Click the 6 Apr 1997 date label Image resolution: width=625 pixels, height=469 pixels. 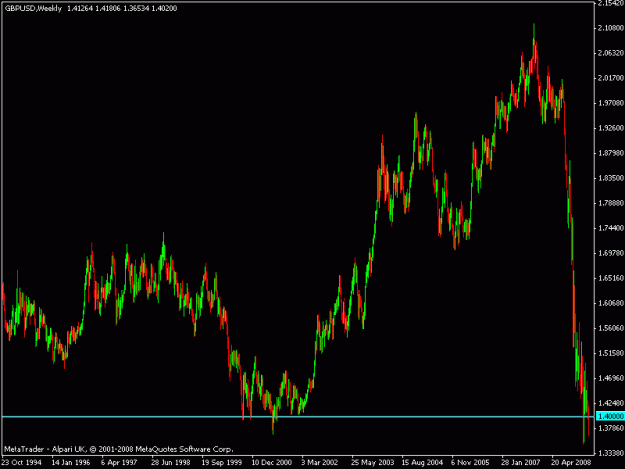[119, 463]
